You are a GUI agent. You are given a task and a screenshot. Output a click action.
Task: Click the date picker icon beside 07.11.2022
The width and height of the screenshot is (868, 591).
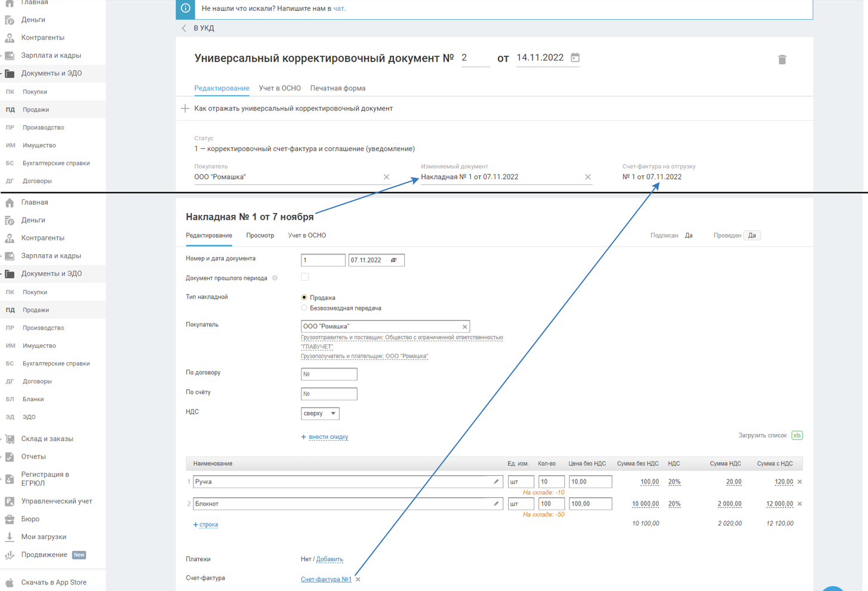point(393,260)
